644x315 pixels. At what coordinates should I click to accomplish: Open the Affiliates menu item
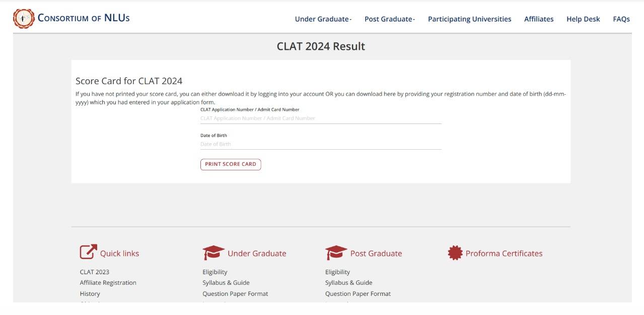click(x=538, y=19)
